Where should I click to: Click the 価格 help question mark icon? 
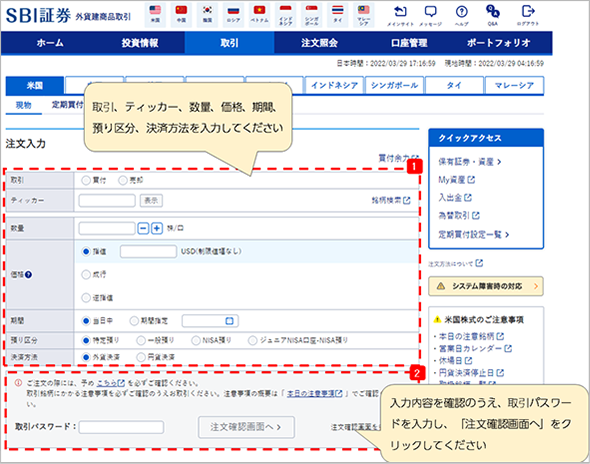[29, 275]
